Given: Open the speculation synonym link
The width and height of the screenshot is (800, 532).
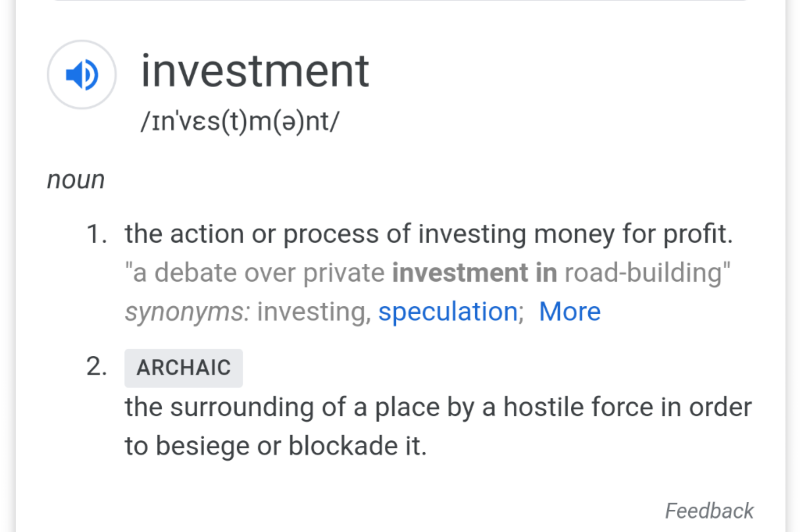Looking at the screenshot, I should tap(448, 312).
